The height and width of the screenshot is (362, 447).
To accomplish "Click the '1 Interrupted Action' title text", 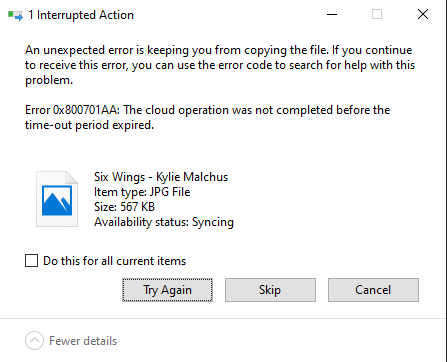I will [81, 15].
